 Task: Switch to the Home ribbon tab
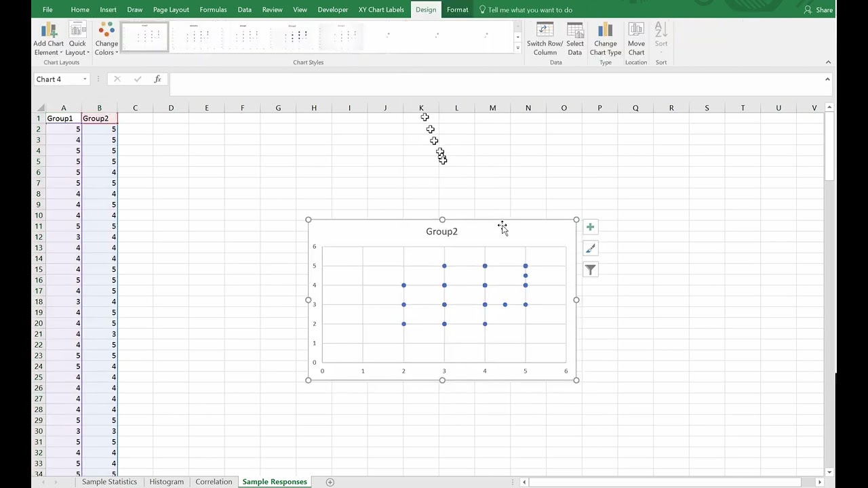tap(80, 9)
